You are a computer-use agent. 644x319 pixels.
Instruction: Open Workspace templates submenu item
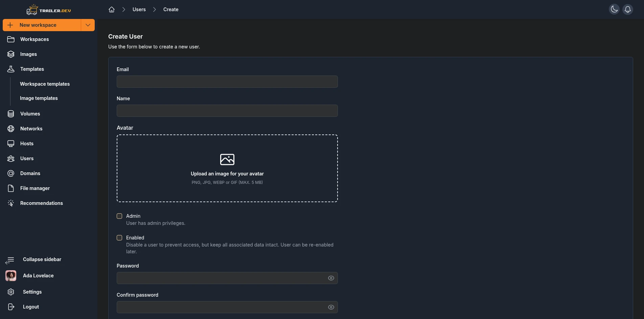[45, 84]
